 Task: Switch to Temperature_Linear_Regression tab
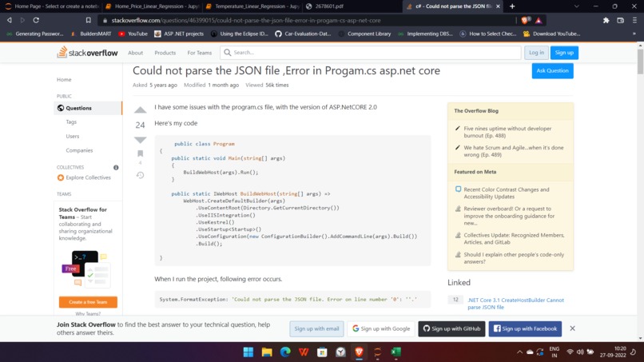coord(252,6)
